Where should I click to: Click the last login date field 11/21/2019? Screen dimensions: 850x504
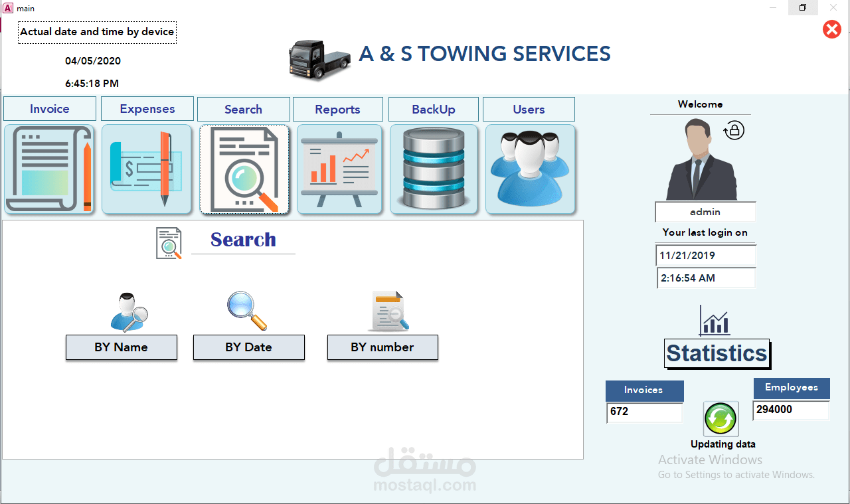(706, 255)
